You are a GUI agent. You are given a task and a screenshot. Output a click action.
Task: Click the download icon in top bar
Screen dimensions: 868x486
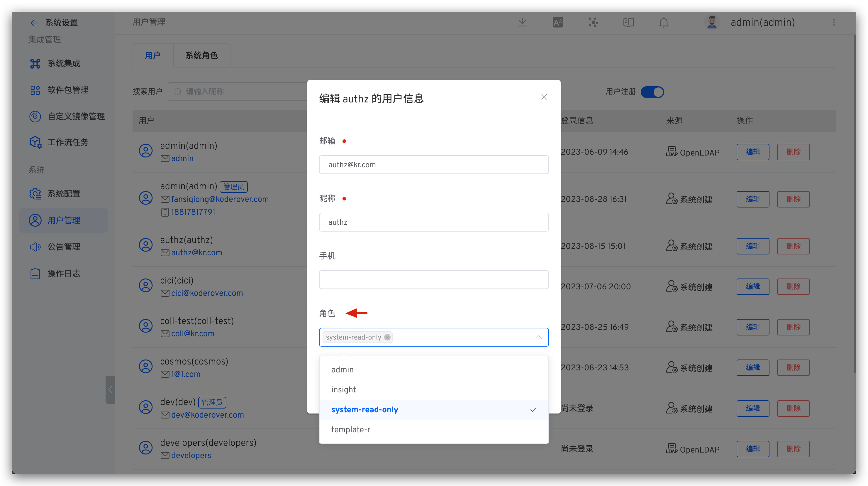522,22
